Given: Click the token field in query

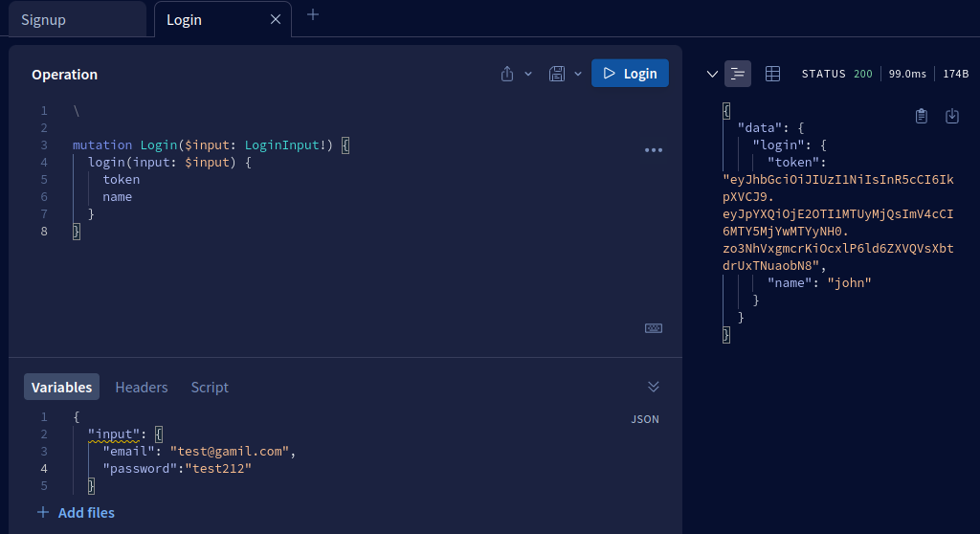Looking at the screenshot, I should point(122,180).
